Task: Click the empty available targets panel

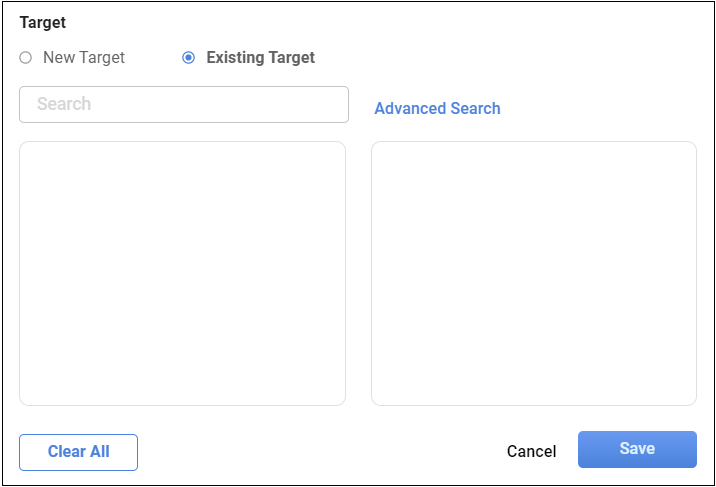Action: (x=182, y=273)
